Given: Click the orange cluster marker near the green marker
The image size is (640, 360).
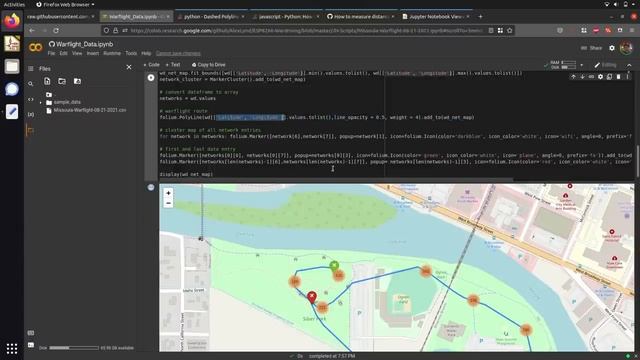Looking at the screenshot, I should pos(338,276).
